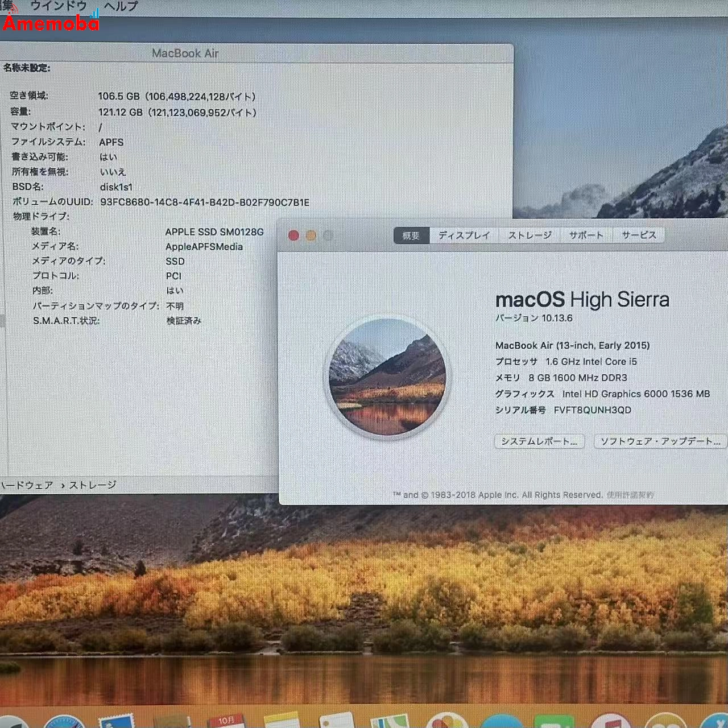Switch to the ディスプレイ tab

point(464,235)
